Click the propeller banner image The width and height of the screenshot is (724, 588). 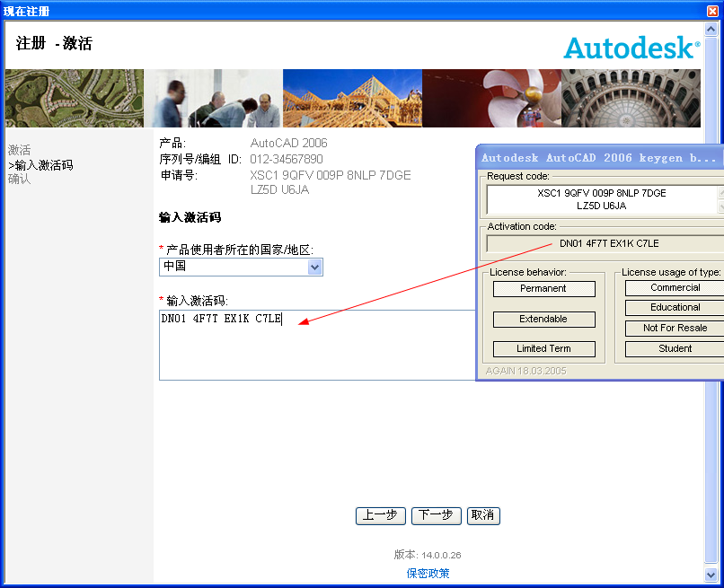[x=491, y=99]
